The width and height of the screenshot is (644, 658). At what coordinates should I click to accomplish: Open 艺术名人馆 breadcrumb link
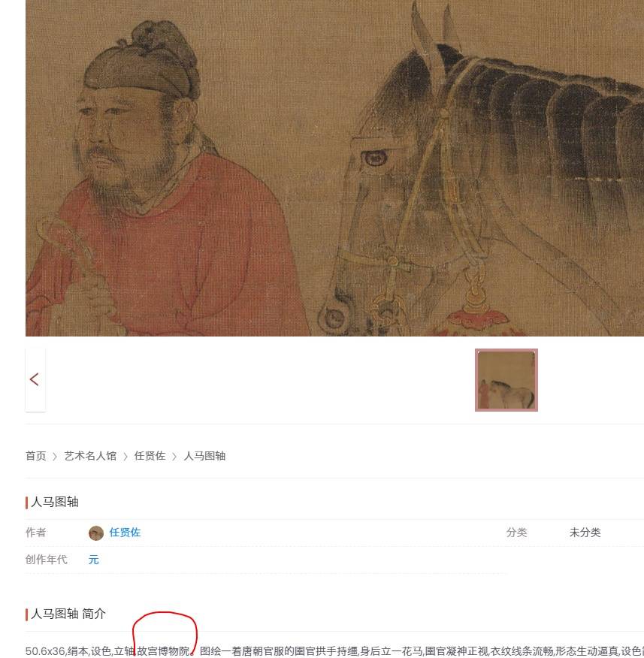[90, 456]
